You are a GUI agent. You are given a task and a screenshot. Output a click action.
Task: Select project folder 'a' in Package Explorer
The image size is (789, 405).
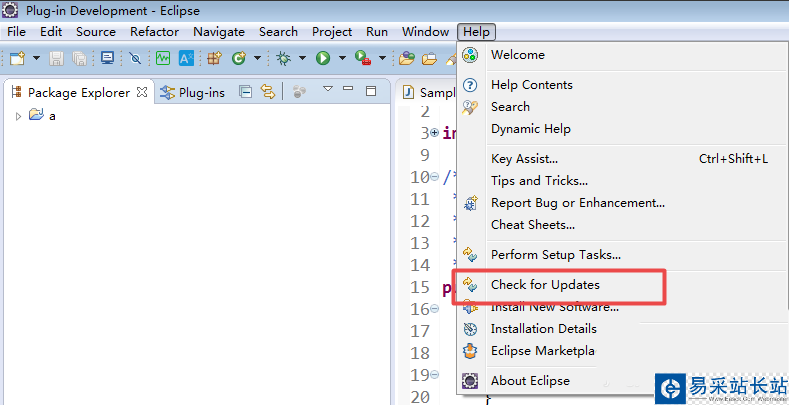[x=42, y=116]
